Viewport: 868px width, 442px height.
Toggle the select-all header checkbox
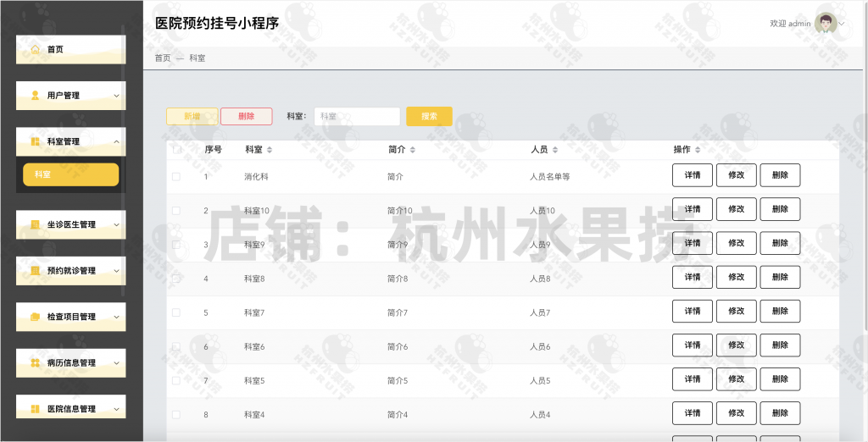(176, 149)
